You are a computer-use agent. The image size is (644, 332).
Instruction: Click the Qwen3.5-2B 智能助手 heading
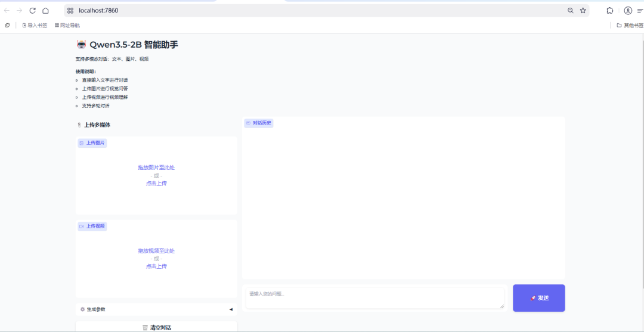pyautogui.click(x=134, y=45)
